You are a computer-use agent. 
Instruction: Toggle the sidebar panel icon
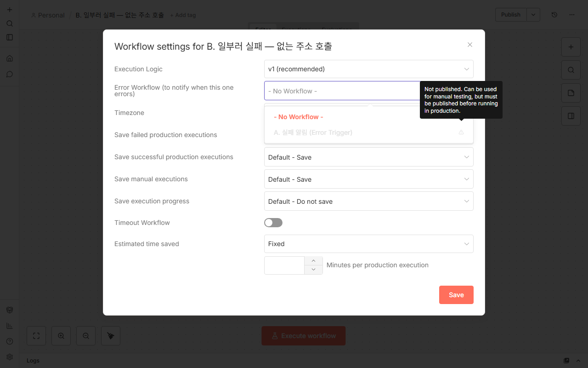(x=10, y=37)
